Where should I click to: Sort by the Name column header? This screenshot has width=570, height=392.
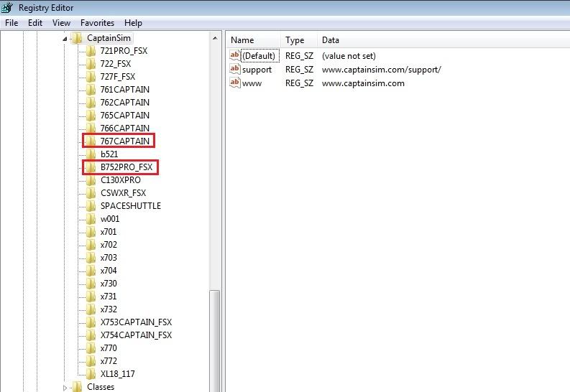tap(243, 40)
